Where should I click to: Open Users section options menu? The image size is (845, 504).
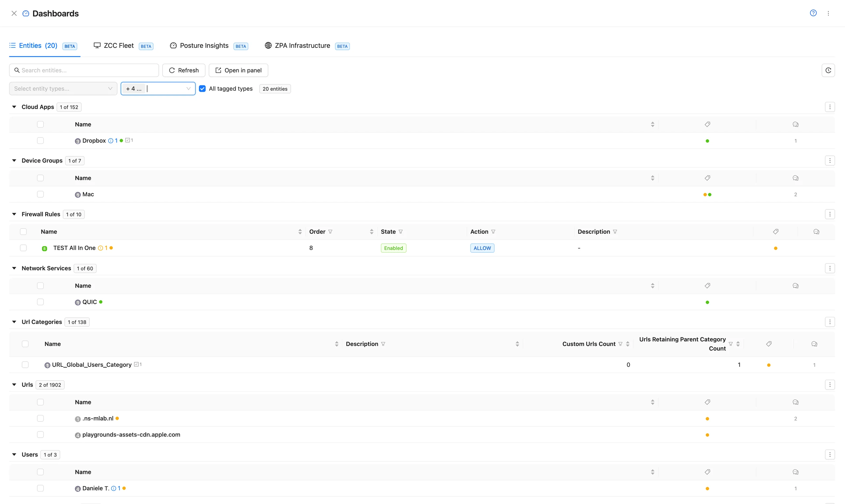pos(830,455)
